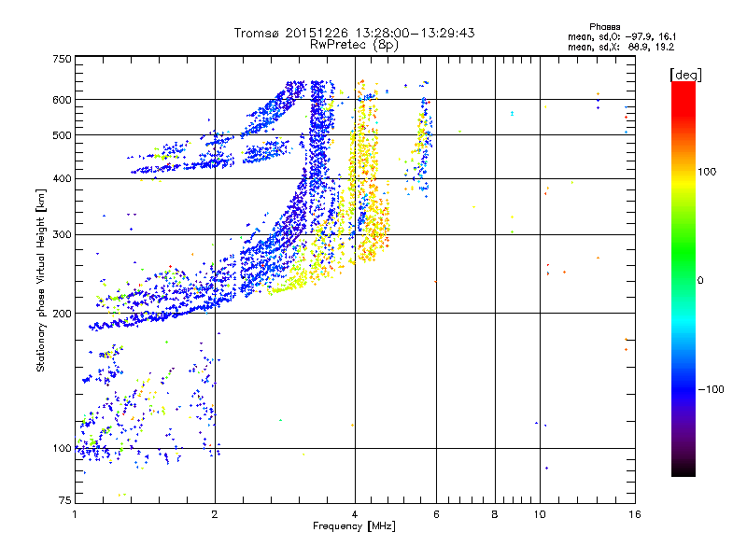
Task: Click the color bar's "100" degree label
Action: (707, 172)
